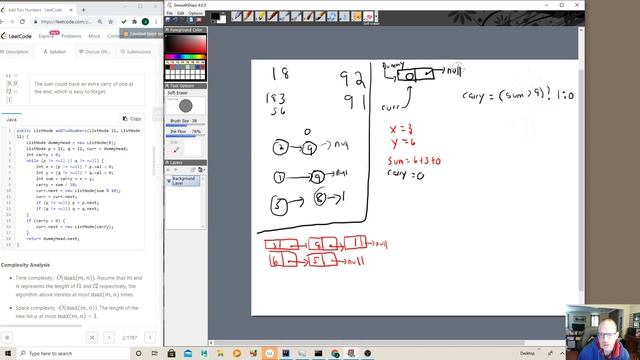Click the reset default colors icon
This screenshot has height=360, width=640.
(212, 22)
